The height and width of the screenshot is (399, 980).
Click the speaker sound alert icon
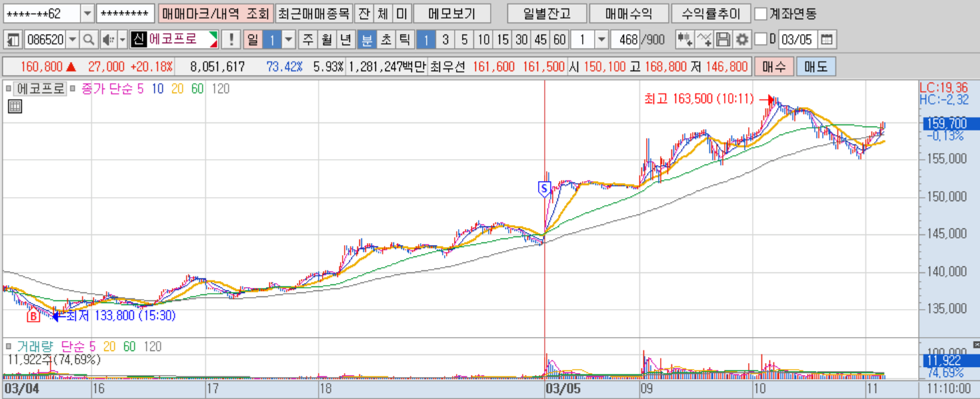[x=108, y=40]
